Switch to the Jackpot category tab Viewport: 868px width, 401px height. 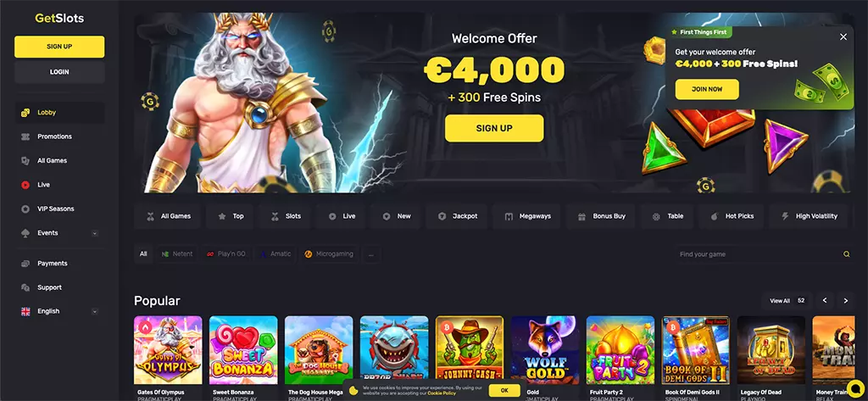click(x=457, y=216)
